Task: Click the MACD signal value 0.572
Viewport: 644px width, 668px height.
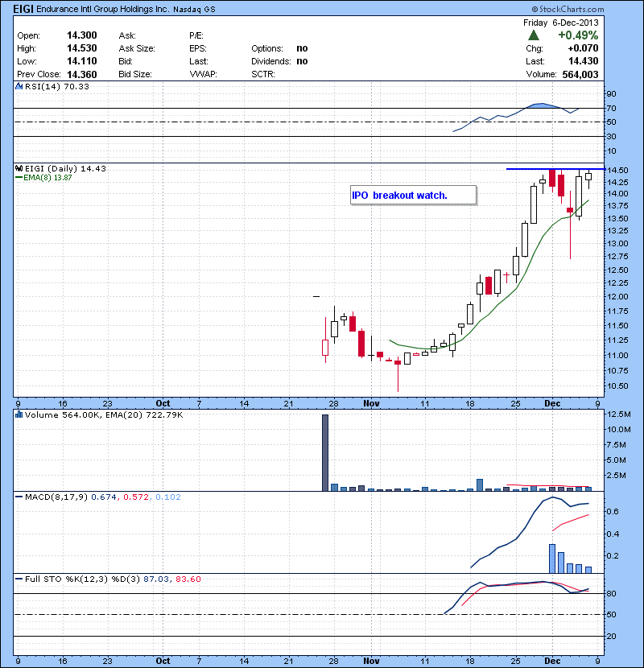Action: pyautogui.click(x=136, y=497)
